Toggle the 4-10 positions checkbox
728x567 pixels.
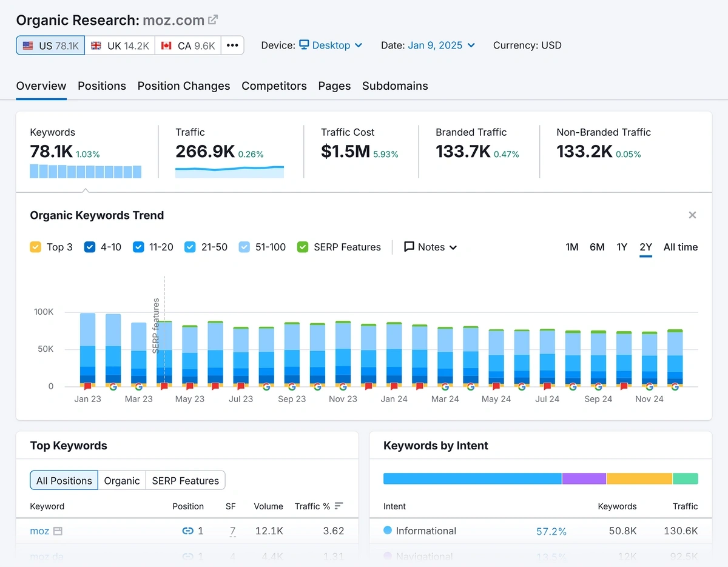(90, 247)
